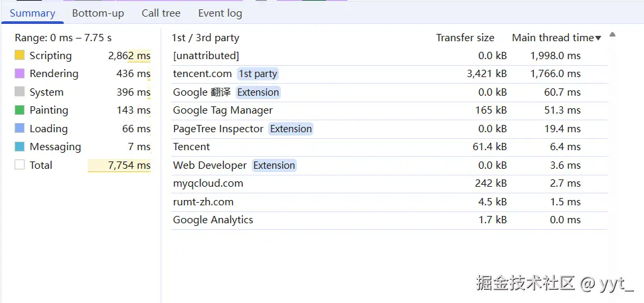Click the 1st / 3rd party column header
644x303 pixels.
click(x=205, y=38)
